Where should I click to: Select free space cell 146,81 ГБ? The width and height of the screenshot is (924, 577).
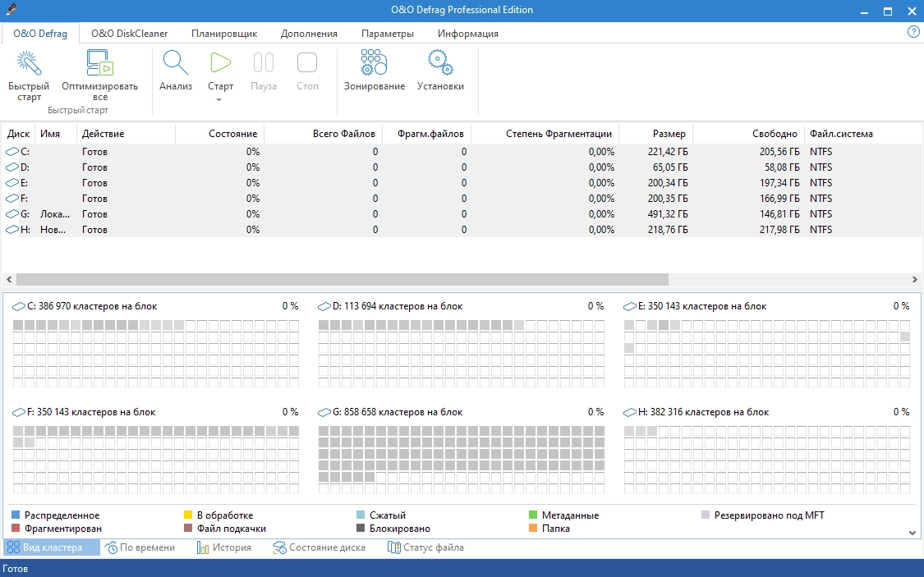(779, 214)
